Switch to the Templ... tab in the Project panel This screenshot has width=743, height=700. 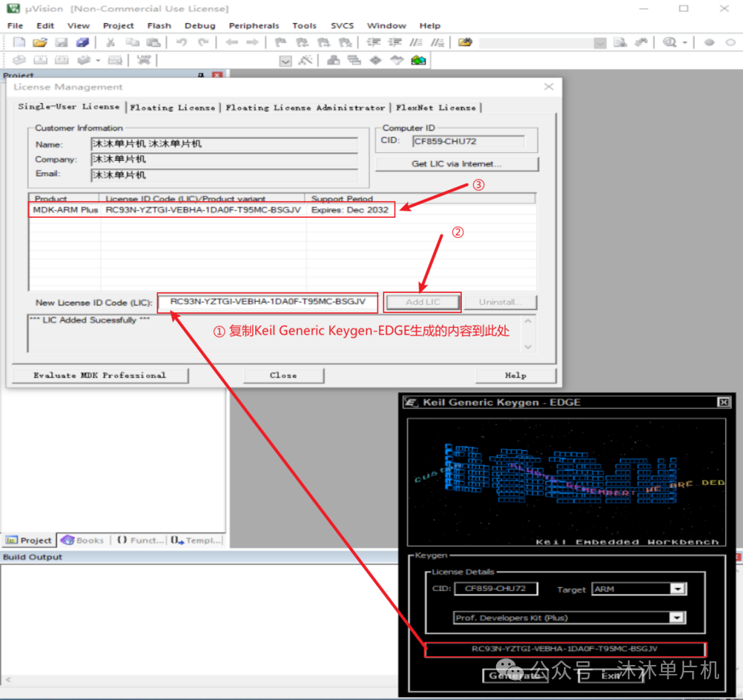pos(195,540)
